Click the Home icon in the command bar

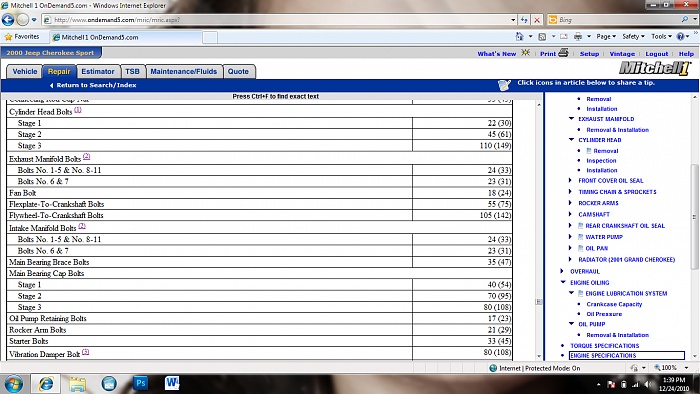[519, 37]
